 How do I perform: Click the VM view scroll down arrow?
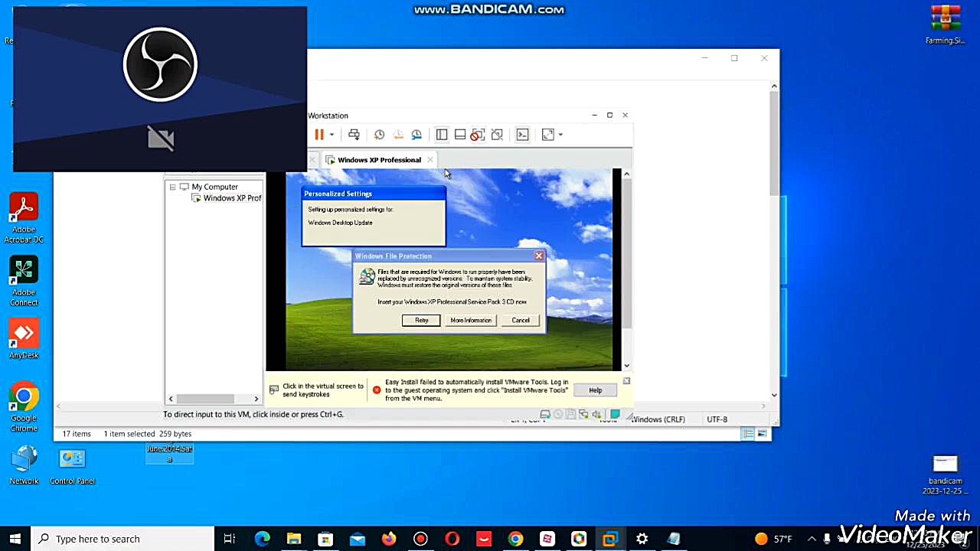[626, 366]
